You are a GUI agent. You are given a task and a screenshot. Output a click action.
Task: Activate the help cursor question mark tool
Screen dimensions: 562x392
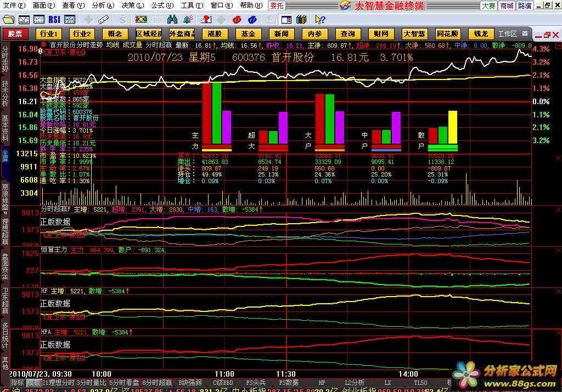pyautogui.click(x=320, y=19)
